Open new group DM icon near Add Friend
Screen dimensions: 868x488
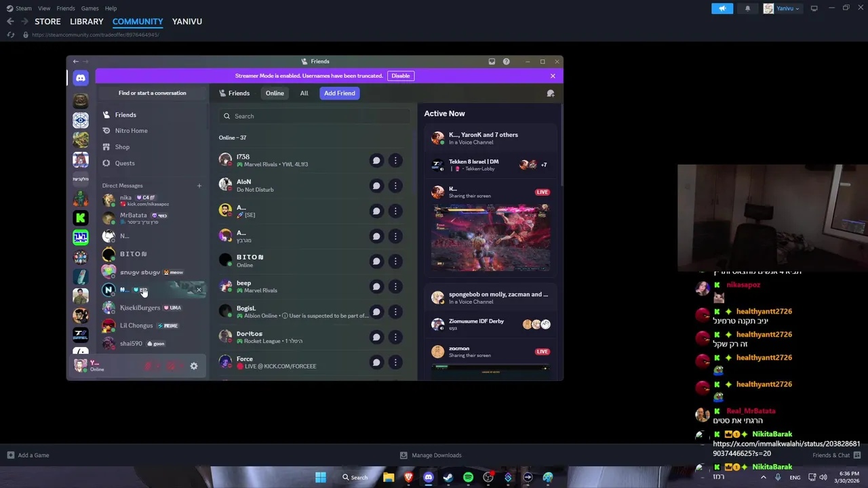coord(551,94)
